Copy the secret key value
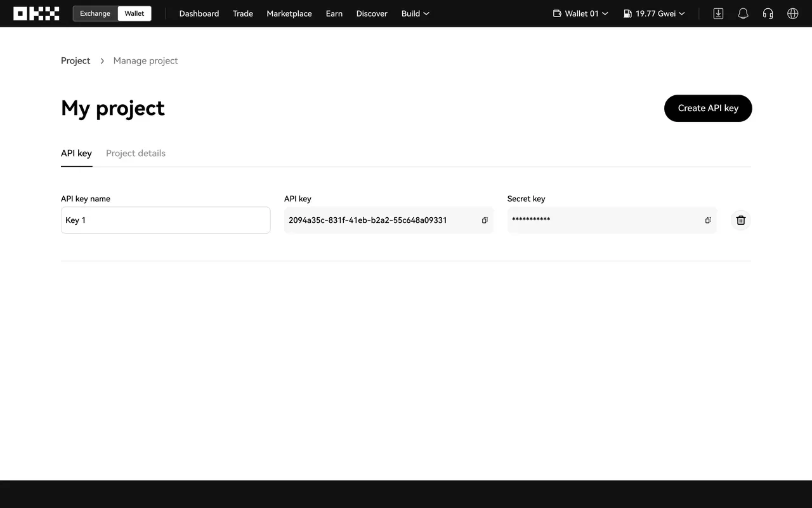 [708, 220]
